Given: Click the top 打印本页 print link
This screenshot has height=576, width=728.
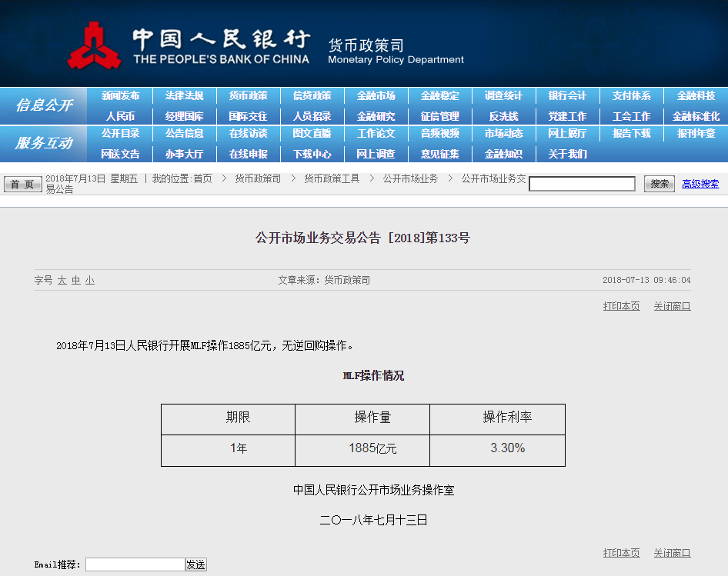Looking at the screenshot, I should [x=621, y=306].
